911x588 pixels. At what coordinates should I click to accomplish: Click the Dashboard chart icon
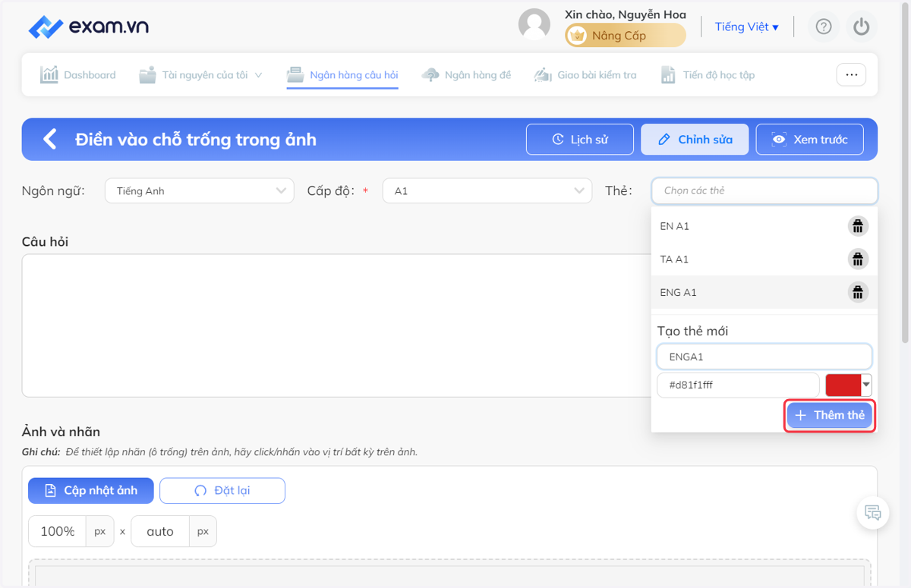[49, 74]
